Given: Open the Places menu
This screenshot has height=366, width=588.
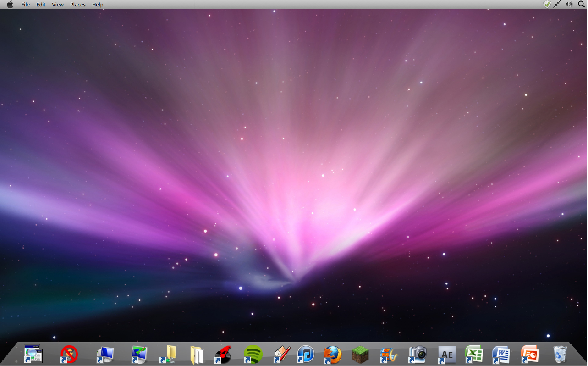Looking at the screenshot, I should click(77, 4).
